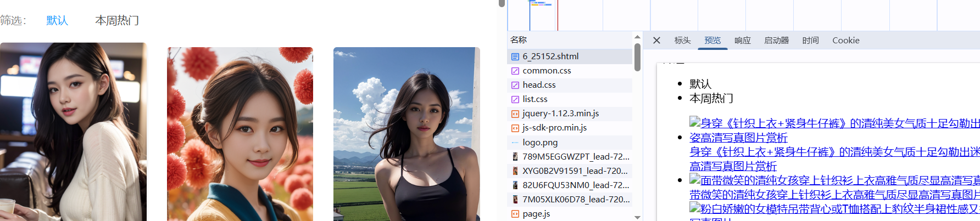Viewport: 980px width, 221px height.
Task: Select list.css in the request list
Action: point(534,99)
